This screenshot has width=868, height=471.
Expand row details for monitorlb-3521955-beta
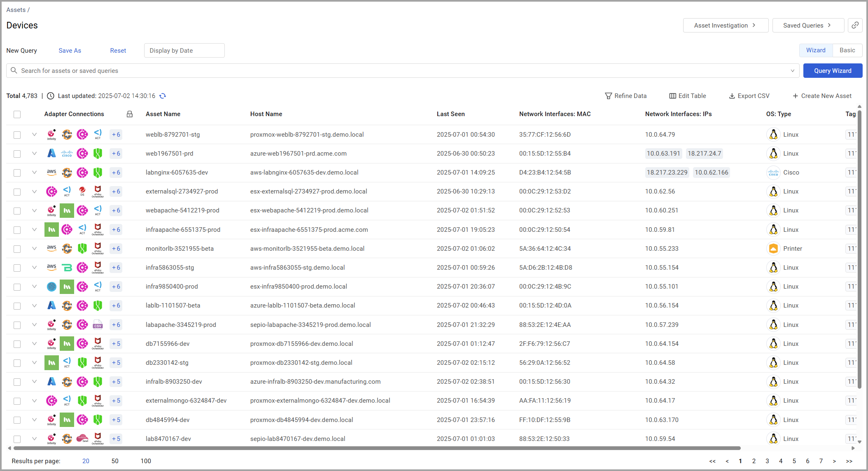coord(34,248)
